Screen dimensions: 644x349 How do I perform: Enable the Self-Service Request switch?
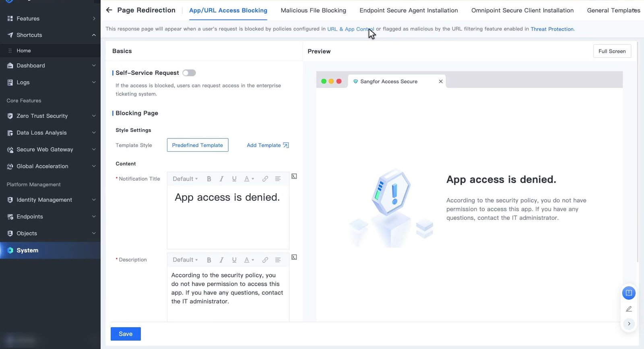click(189, 73)
